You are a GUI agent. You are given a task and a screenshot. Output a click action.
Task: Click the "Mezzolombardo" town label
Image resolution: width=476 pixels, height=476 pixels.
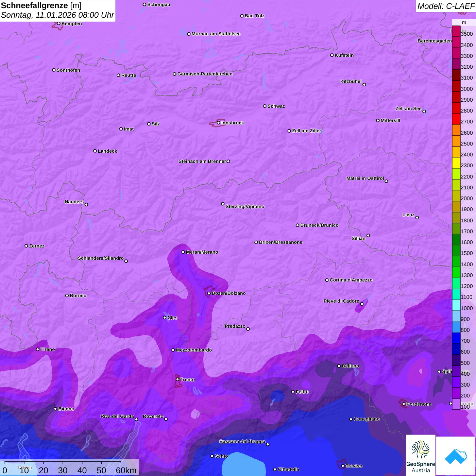194,350
